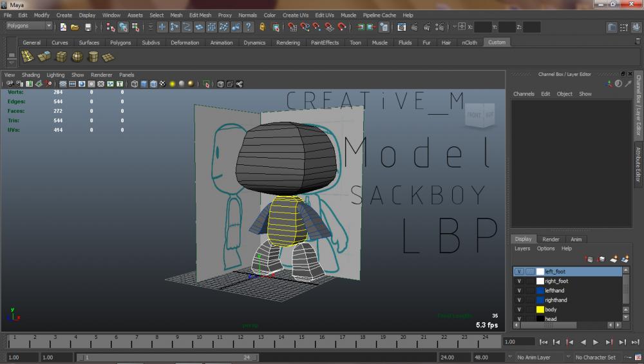644x364 pixels.
Task: Expand the input field mode dropdown before X
Action: (455, 26)
